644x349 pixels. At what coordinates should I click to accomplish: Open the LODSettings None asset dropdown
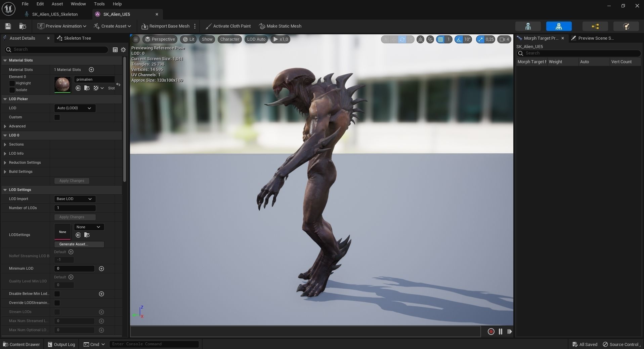(x=89, y=227)
